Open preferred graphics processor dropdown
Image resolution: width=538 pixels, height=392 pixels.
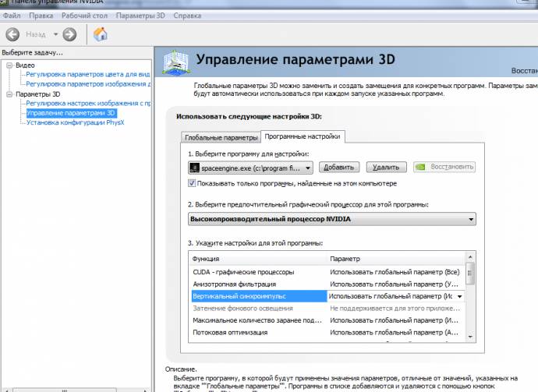(332, 219)
